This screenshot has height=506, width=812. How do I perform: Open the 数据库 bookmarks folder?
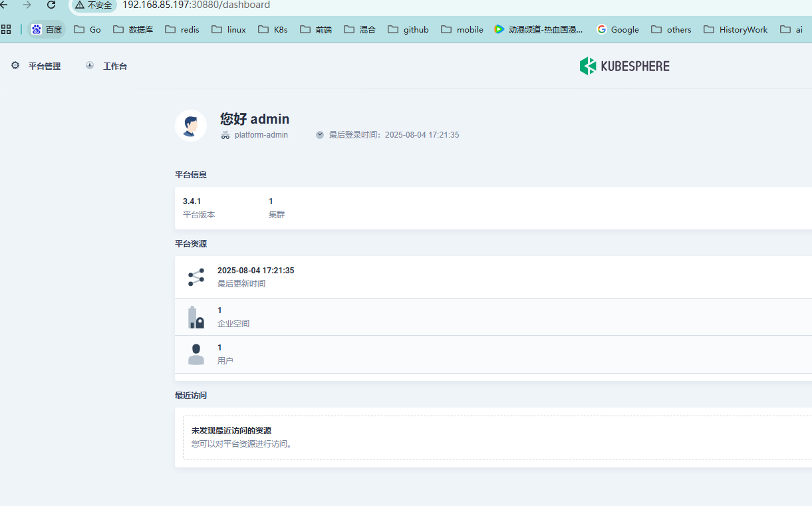(x=133, y=29)
